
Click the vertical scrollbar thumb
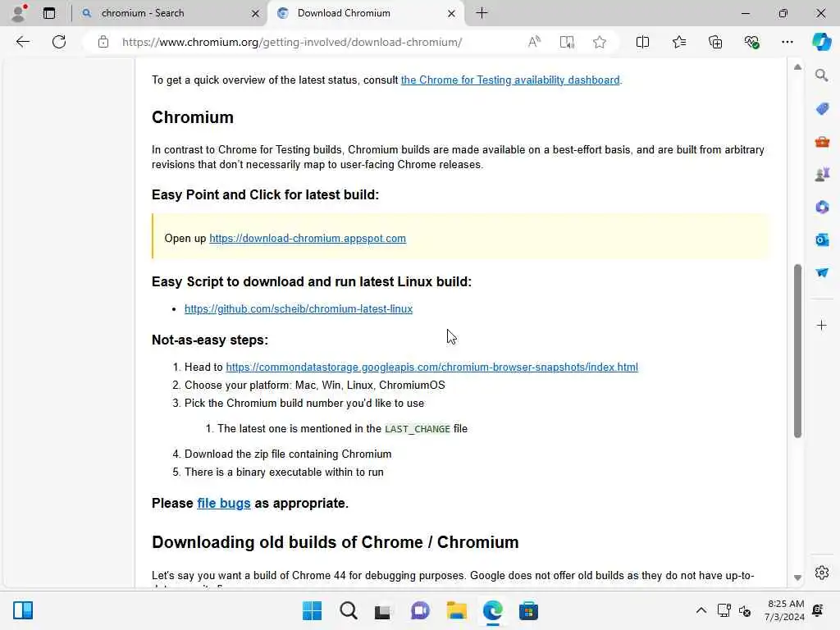(797, 351)
